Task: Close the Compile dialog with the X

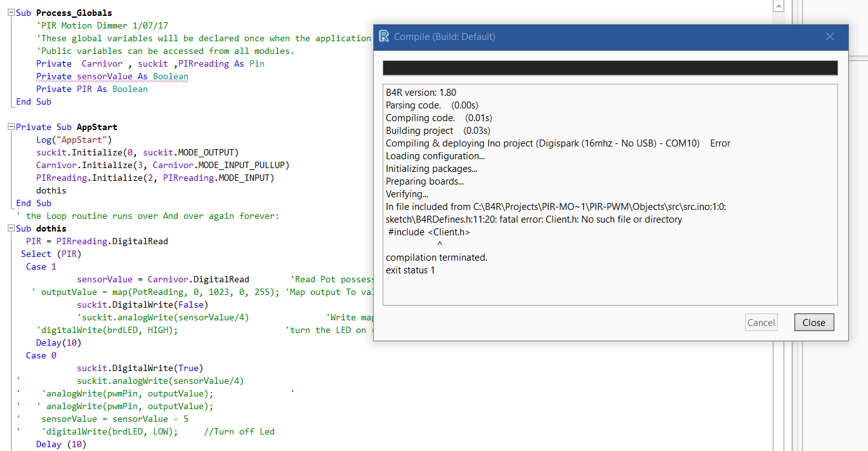Action: pyautogui.click(x=830, y=37)
